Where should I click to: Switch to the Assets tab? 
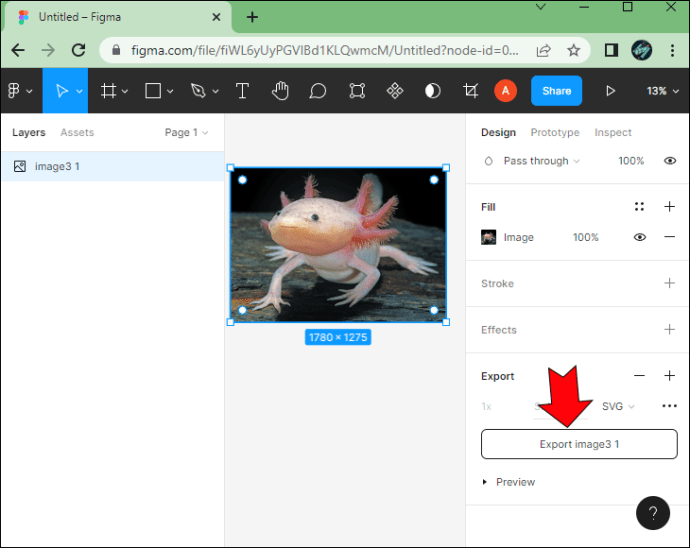pos(77,132)
